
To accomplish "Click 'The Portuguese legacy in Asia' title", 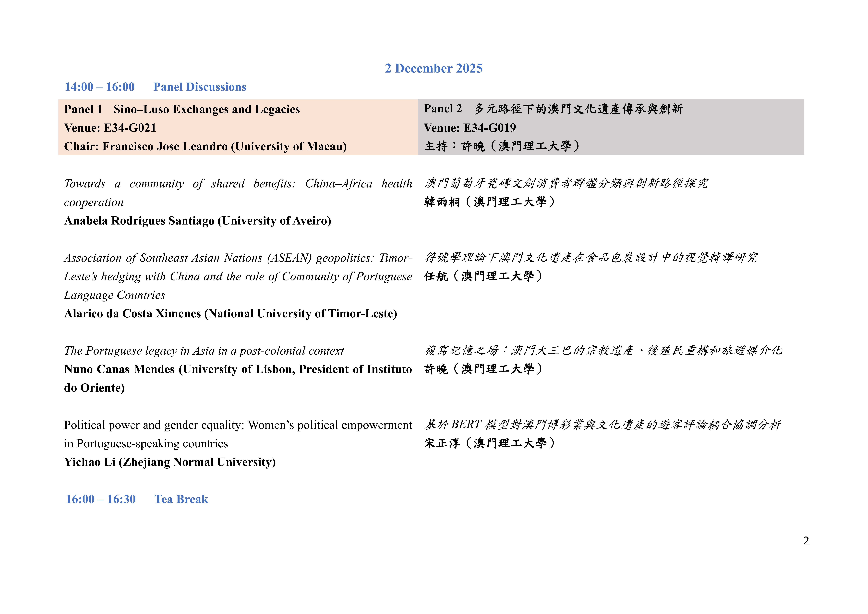I will tap(204, 351).
